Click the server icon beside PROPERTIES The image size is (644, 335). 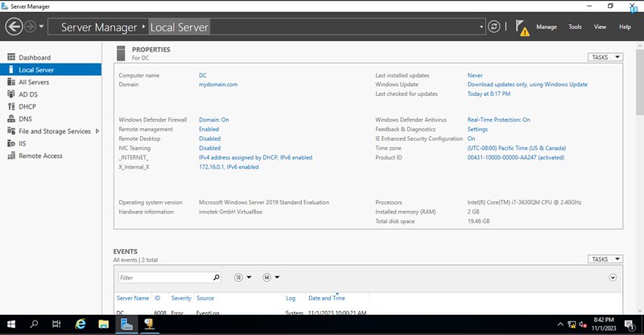click(121, 53)
